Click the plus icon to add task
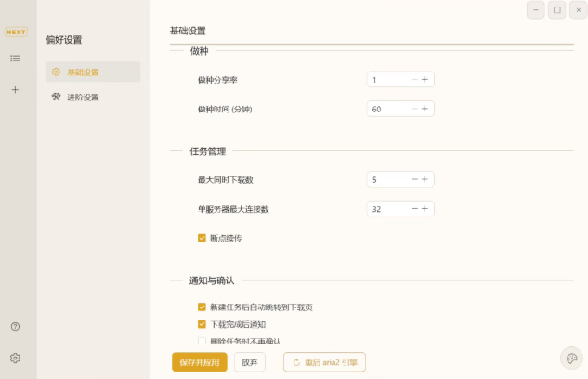The width and height of the screenshot is (588, 379). 15,90
